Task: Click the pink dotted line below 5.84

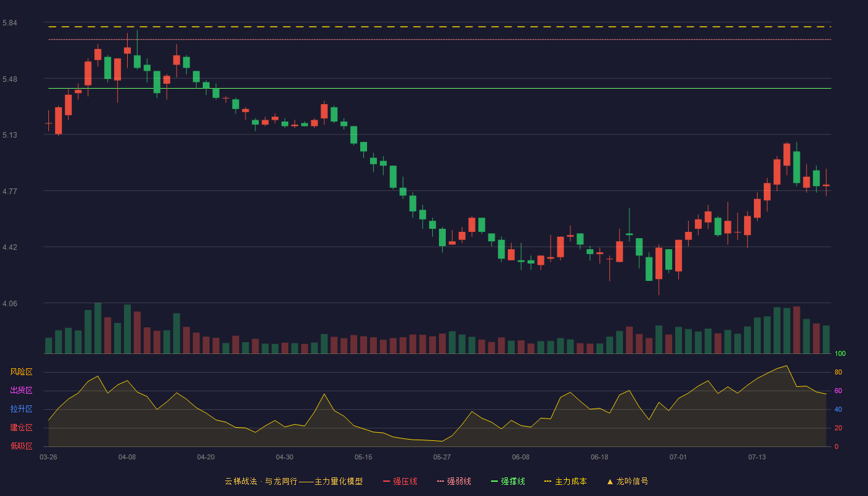Action: click(x=440, y=40)
